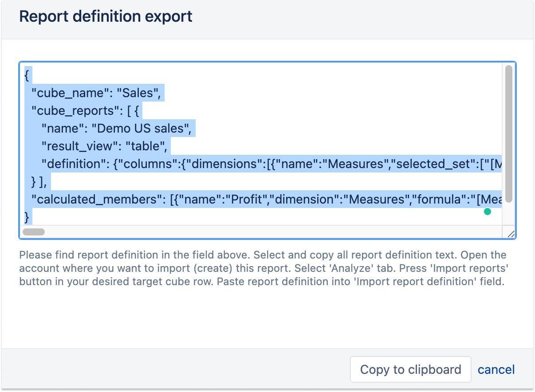Click the closing brace at text end

click(27, 217)
